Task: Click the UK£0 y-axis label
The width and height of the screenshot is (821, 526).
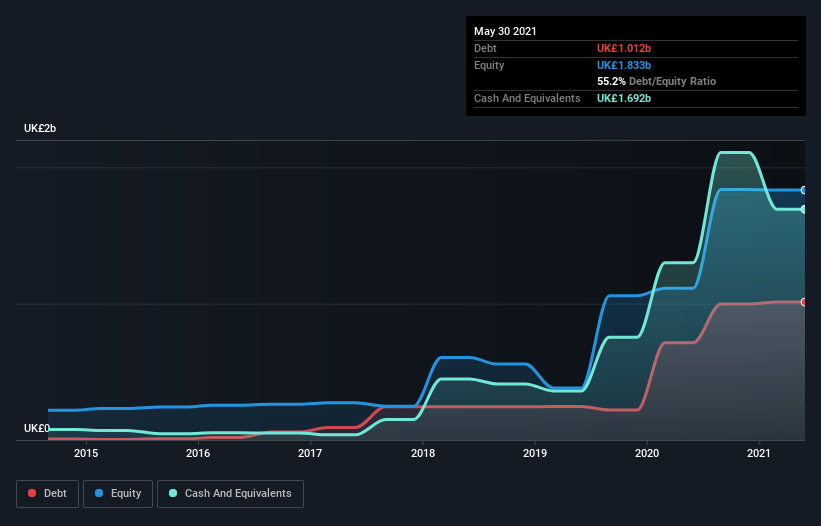Action: click(x=37, y=428)
